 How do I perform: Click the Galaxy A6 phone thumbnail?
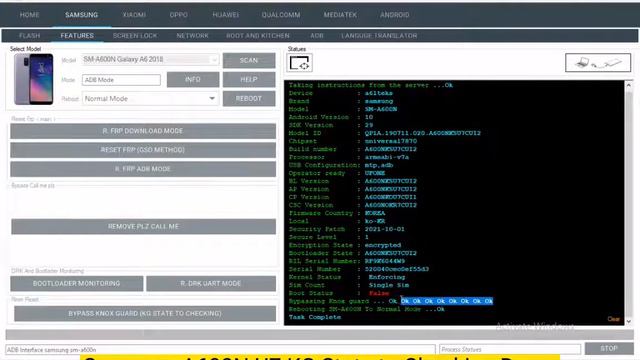pyautogui.click(x=34, y=79)
